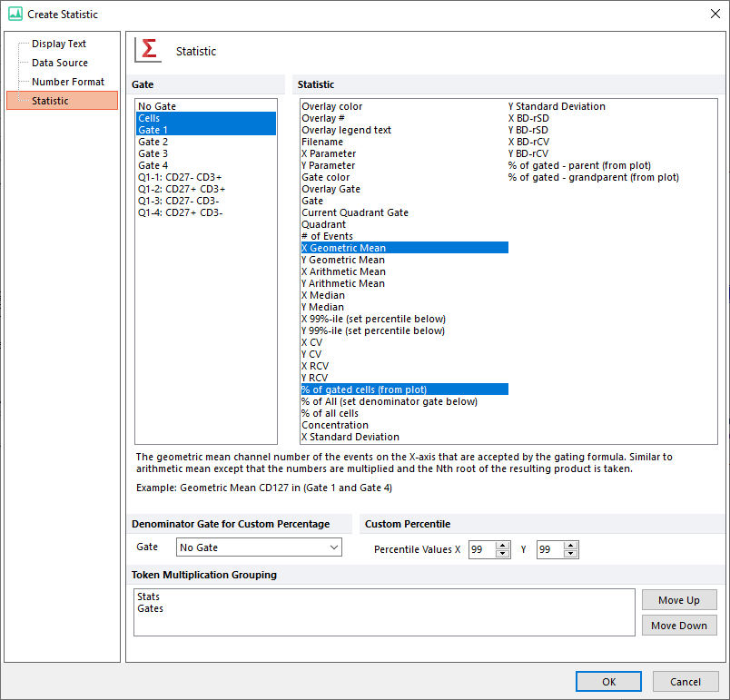
Task: Select Stats in Token Multiplication Grouping
Action: [384, 596]
